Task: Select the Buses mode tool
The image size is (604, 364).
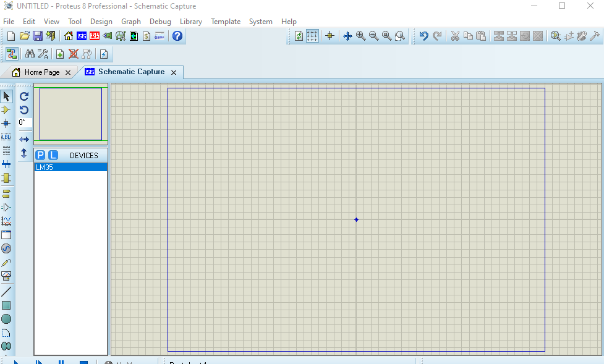Action: (6, 164)
